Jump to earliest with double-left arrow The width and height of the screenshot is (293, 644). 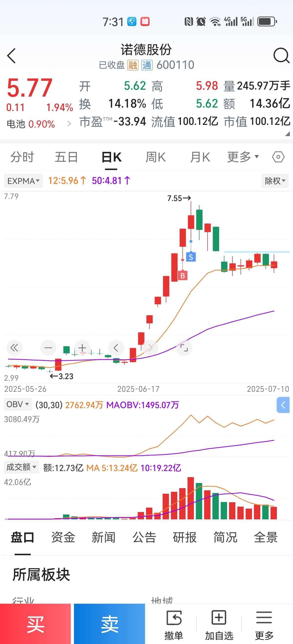pos(14,348)
